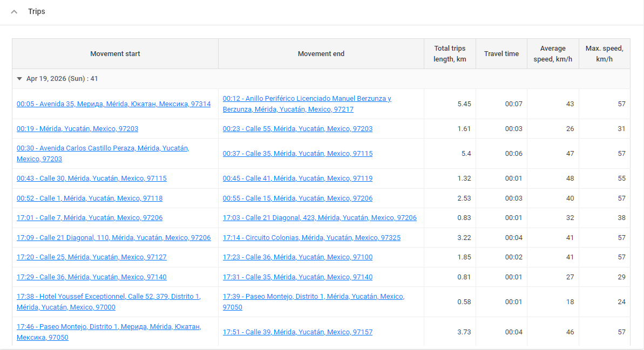Open the 00:05 Avenida 35 trip start link
This screenshot has width=644, height=350.
113,104
